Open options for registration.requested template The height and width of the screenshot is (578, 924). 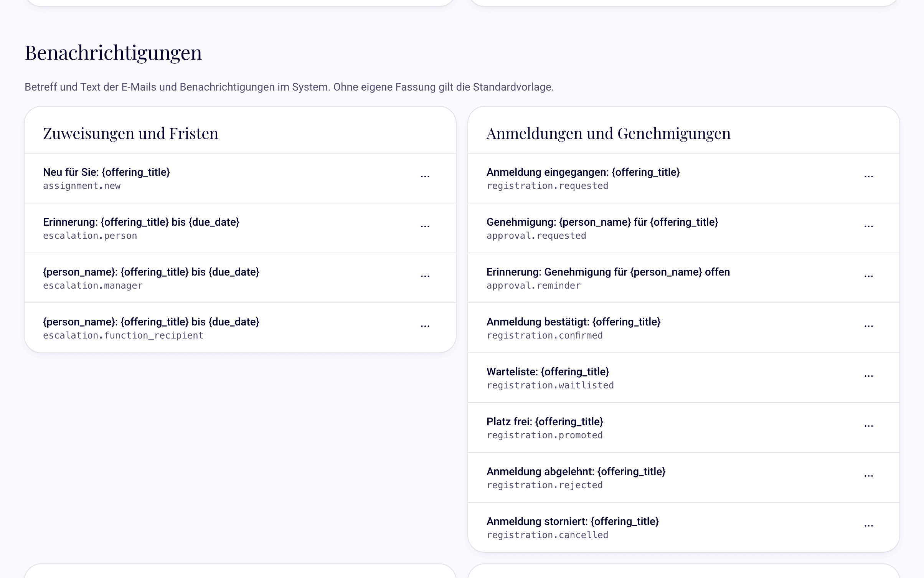[x=868, y=177]
